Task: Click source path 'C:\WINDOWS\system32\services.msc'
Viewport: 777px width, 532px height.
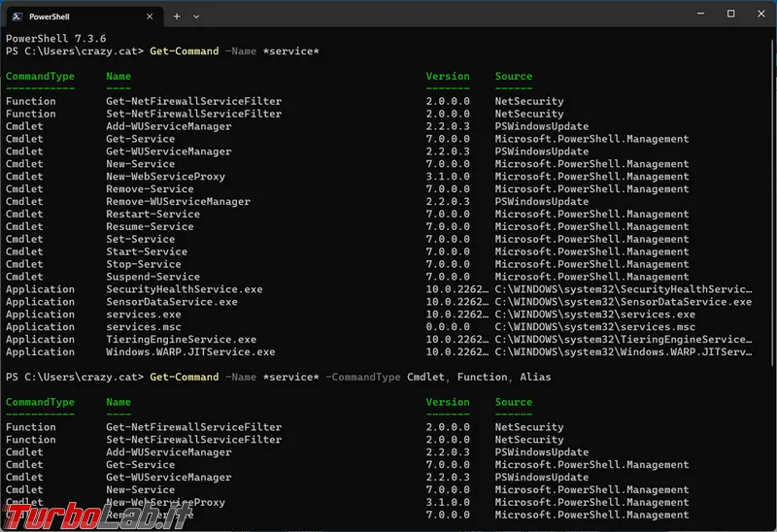Action: [x=594, y=327]
